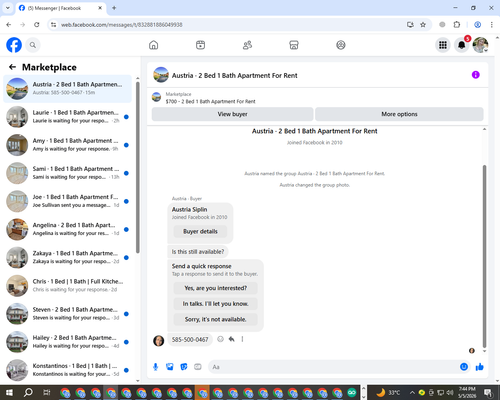
Task: Open Buyer details for Austria Siplin
Action: [x=200, y=231]
